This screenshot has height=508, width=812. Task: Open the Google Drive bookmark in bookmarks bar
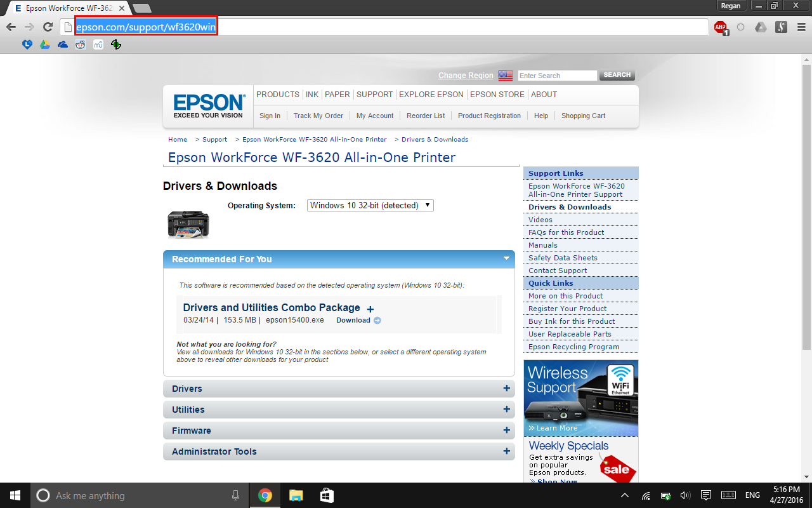pyautogui.click(x=45, y=44)
